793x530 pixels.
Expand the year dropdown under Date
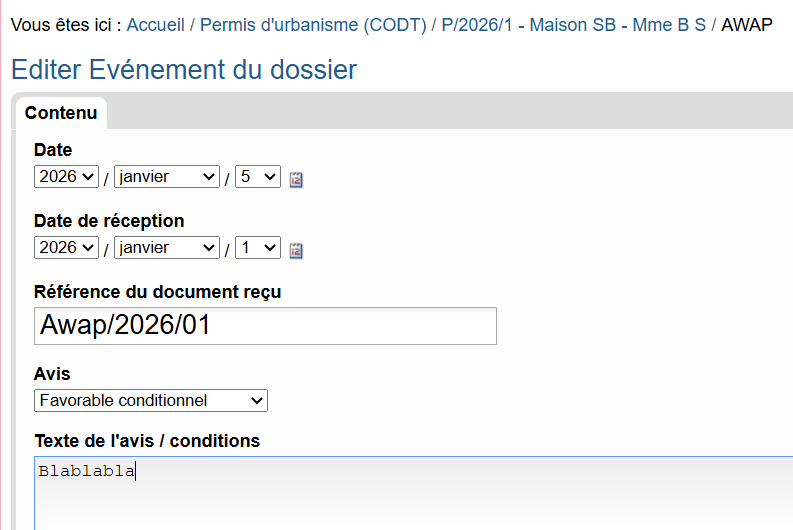[x=67, y=177]
